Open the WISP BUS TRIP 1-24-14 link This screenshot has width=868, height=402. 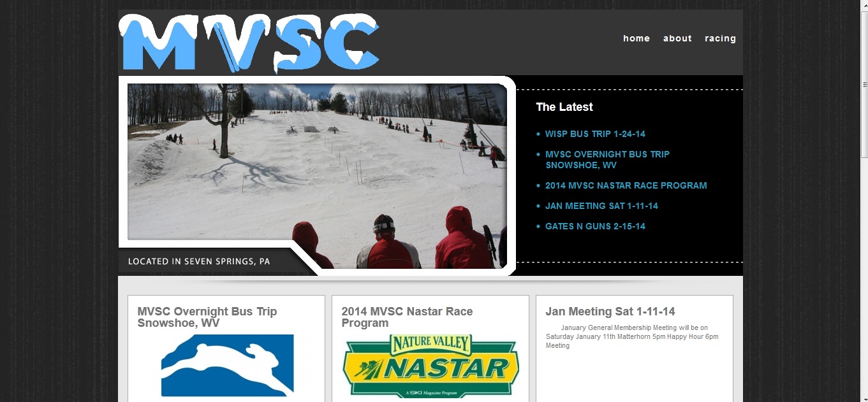(595, 134)
